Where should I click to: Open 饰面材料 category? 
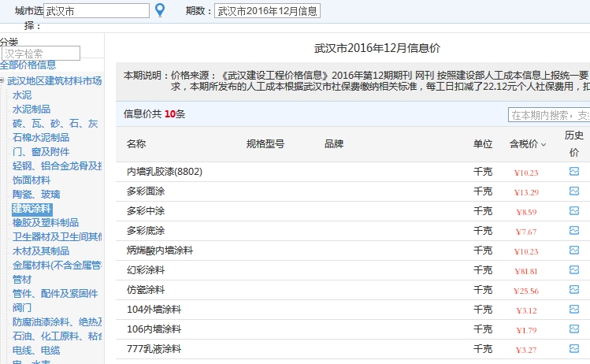[x=32, y=180]
